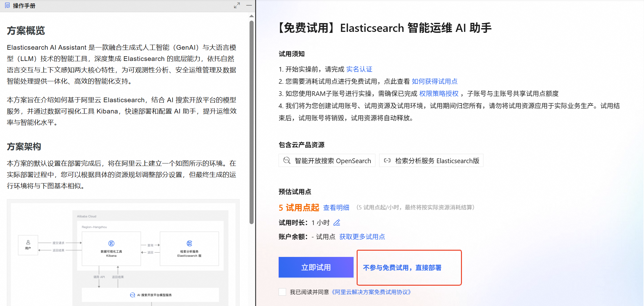This screenshot has width=644, height=306.
Task: Click the AI 搜索开放平台模型服务 icon
Action: [x=132, y=295]
